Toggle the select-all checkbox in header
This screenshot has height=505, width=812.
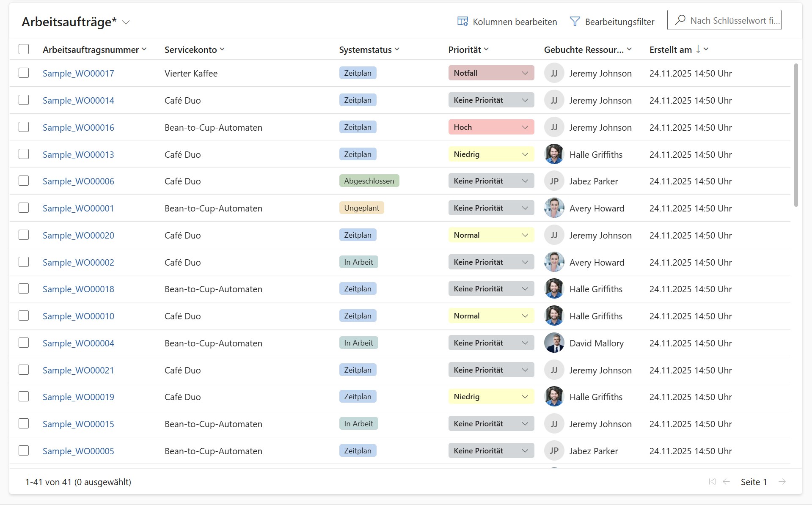(24, 49)
